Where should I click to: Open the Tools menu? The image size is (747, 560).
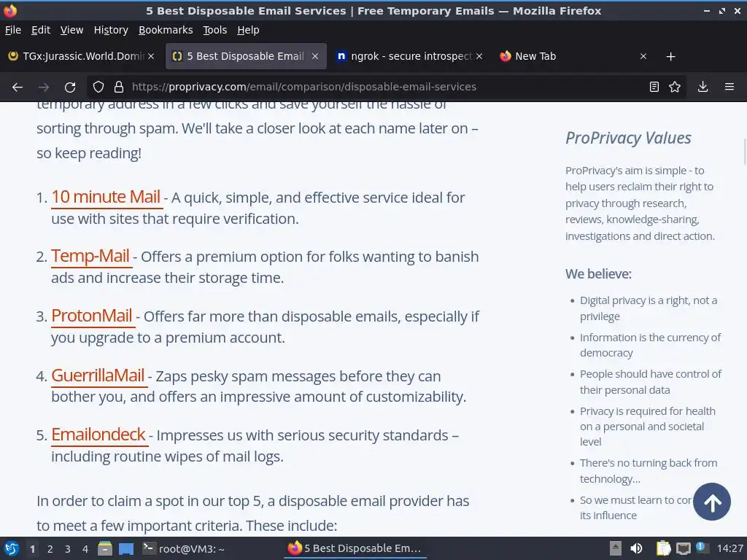(215, 30)
